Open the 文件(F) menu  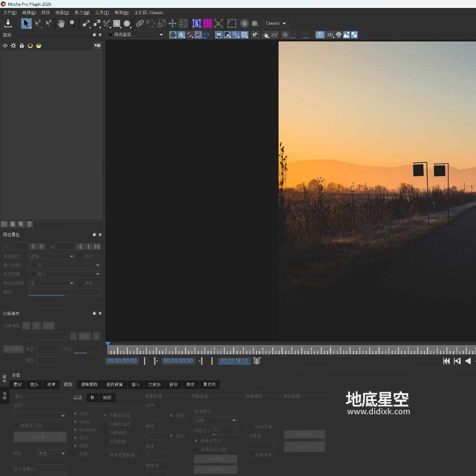pyautogui.click(x=10, y=12)
